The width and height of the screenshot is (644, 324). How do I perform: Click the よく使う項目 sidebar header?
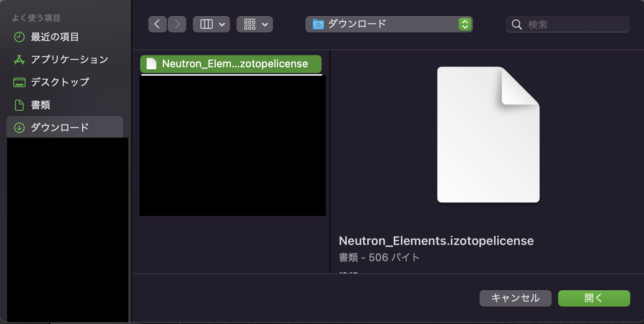[36, 18]
